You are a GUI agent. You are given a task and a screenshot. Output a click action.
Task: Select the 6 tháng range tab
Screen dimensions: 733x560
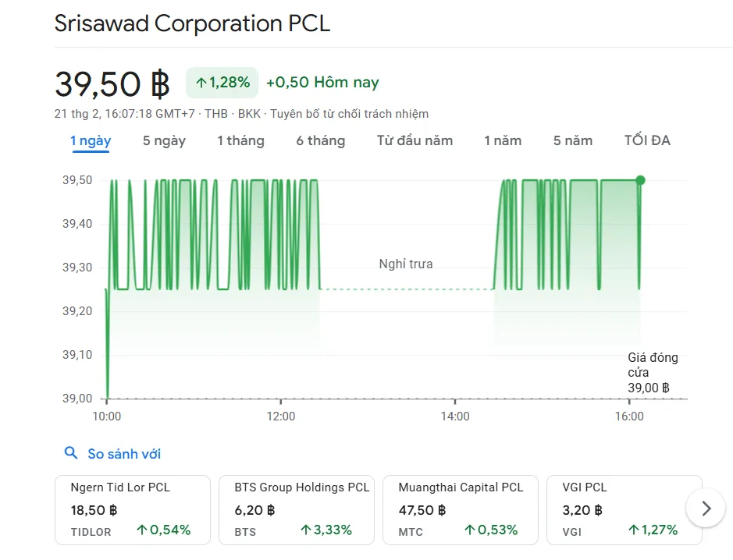coord(320,141)
